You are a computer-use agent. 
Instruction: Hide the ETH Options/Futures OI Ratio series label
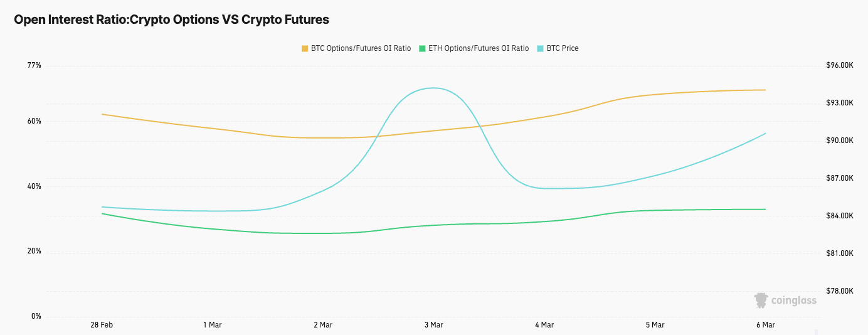[478, 48]
